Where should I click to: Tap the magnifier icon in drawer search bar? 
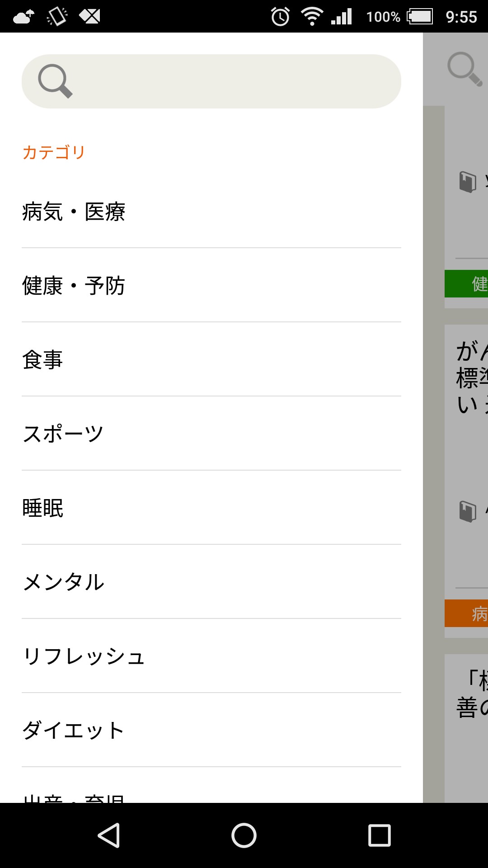(55, 81)
